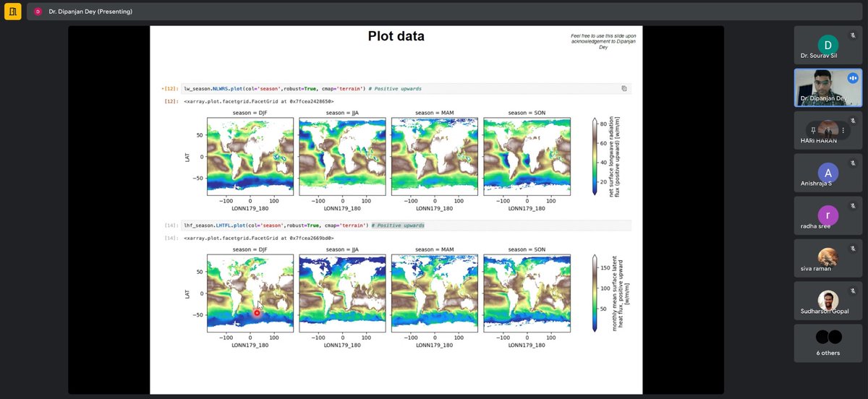Click the longwave radiation JJA season map
Screen dimensions: 868x399
pos(342,157)
